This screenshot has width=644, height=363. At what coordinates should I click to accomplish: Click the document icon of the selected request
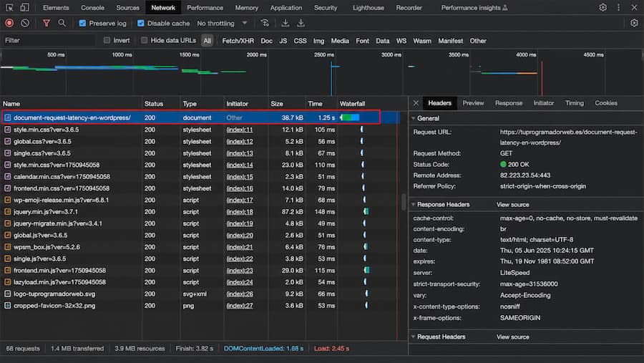[x=7, y=117]
